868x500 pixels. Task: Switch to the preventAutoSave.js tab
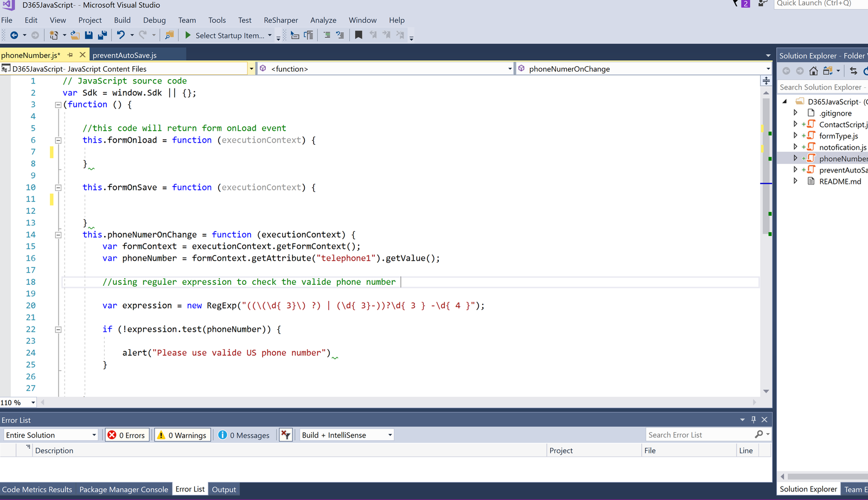tap(125, 55)
